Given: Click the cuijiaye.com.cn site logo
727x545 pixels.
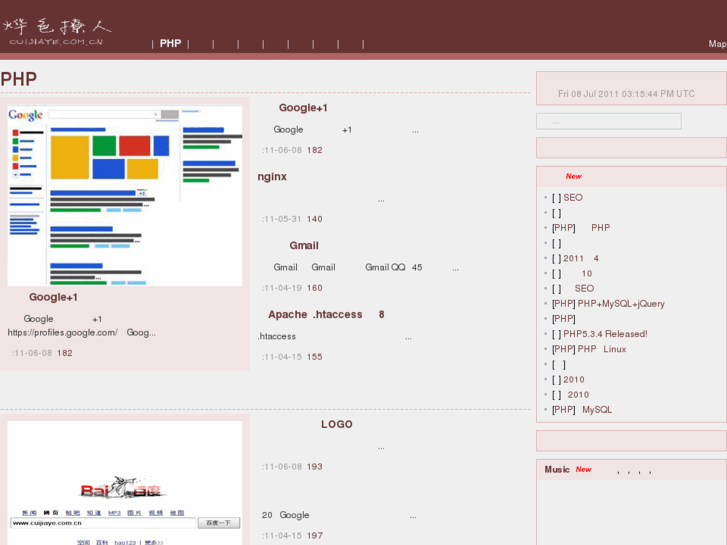Looking at the screenshot, I should (x=57, y=31).
